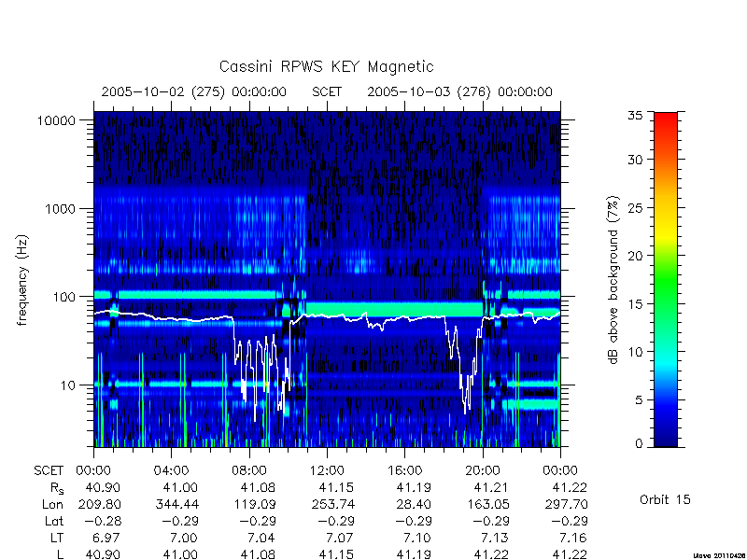Click the 1000 frequency tick label
This screenshot has width=747, height=560.
point(60,208)
